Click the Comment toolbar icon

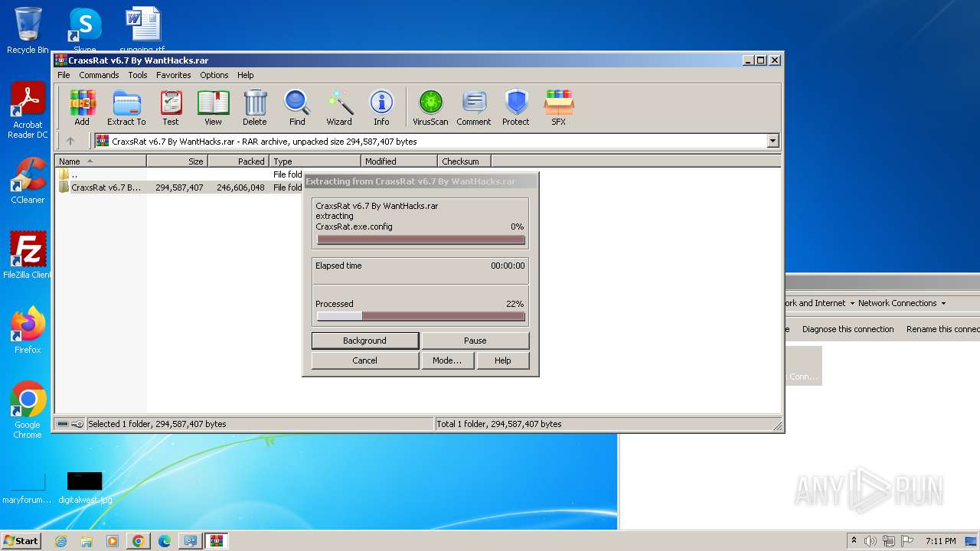point(474,107)
